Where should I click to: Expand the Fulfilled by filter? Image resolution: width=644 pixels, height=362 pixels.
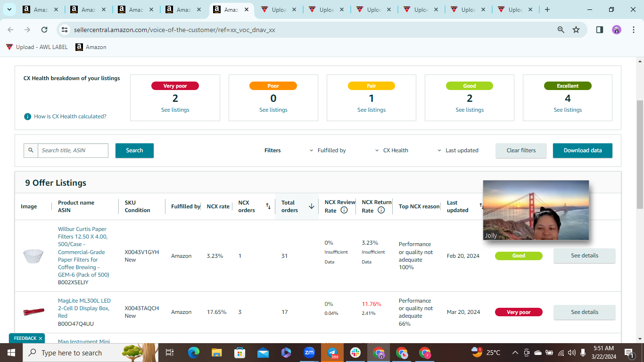coord(328,150)
